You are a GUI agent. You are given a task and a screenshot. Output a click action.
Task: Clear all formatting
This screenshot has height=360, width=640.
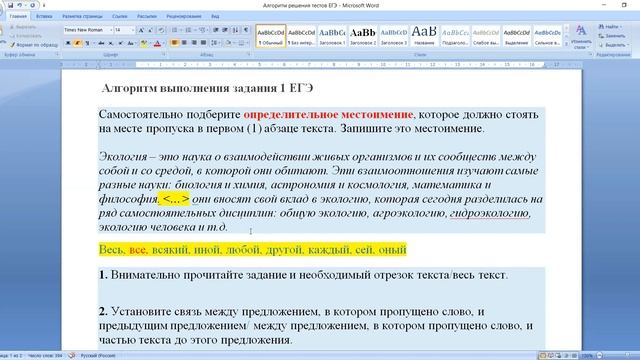(x=161, y=30)
